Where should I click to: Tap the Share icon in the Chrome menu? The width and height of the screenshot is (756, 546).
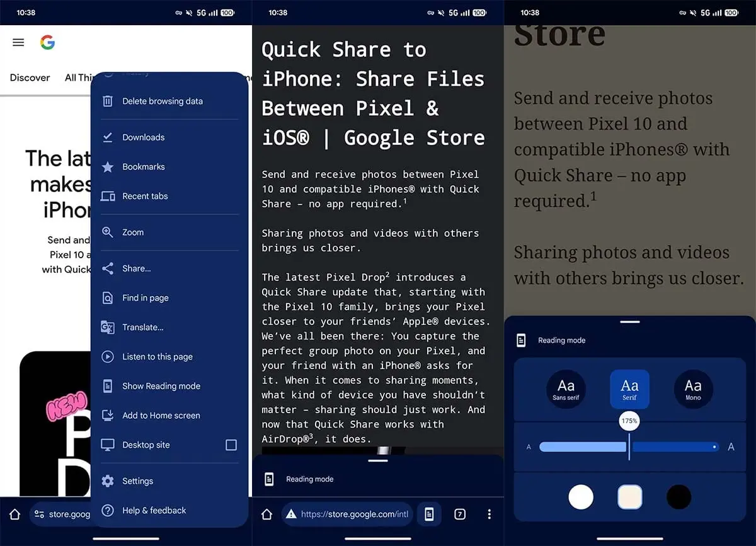click(x=107, y=268)
